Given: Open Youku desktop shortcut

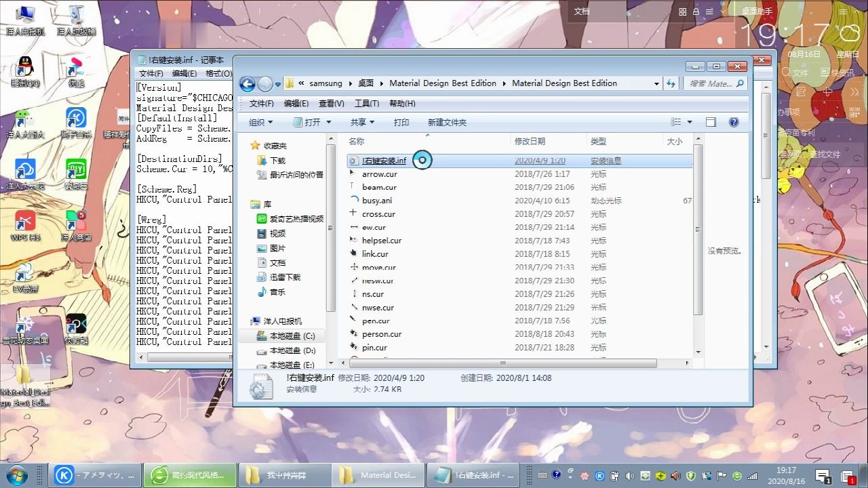Looking at the screenshot, I should pyautogui.click(x=76, y=72).
